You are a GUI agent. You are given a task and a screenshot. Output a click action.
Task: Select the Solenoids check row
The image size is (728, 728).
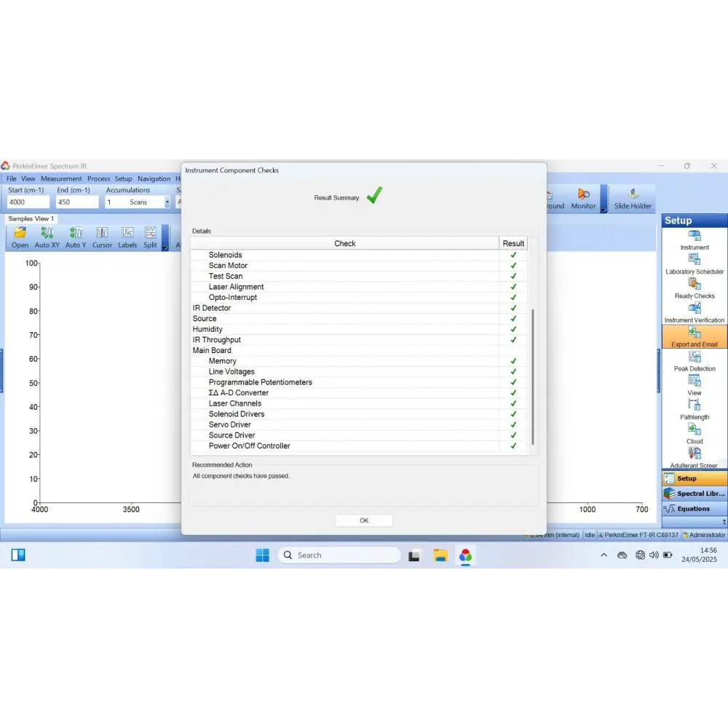point(359,255)
